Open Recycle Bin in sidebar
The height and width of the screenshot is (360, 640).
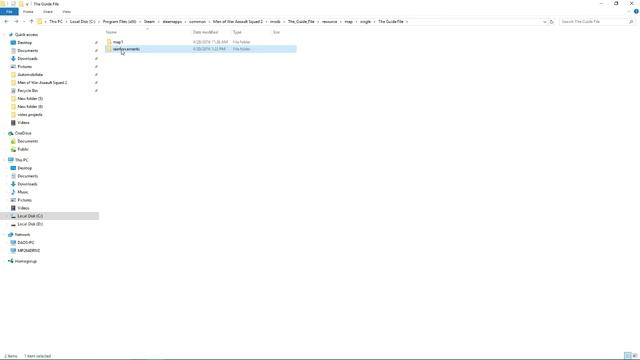tap(27, 91)
